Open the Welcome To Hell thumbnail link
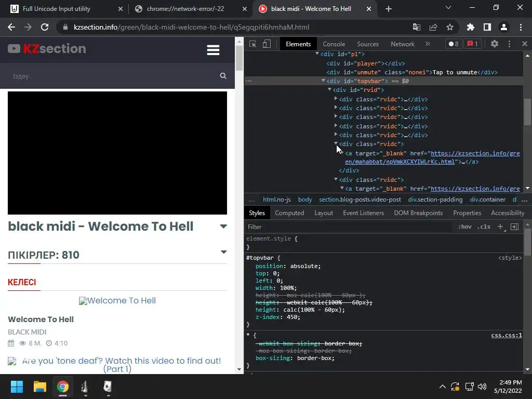The width and height of the screenshot is (532, 399). point(117,301)
